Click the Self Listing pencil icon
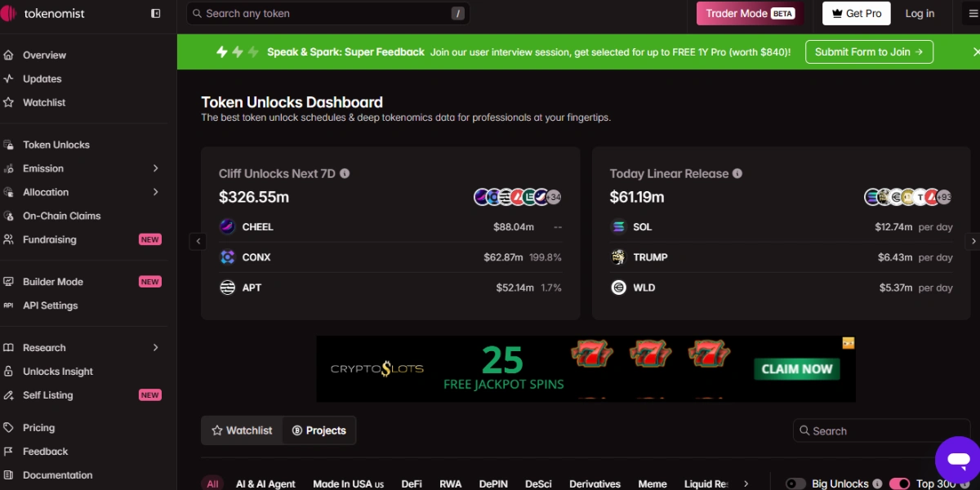The width and height of the screenshot is (980, 490). point(8,395)
